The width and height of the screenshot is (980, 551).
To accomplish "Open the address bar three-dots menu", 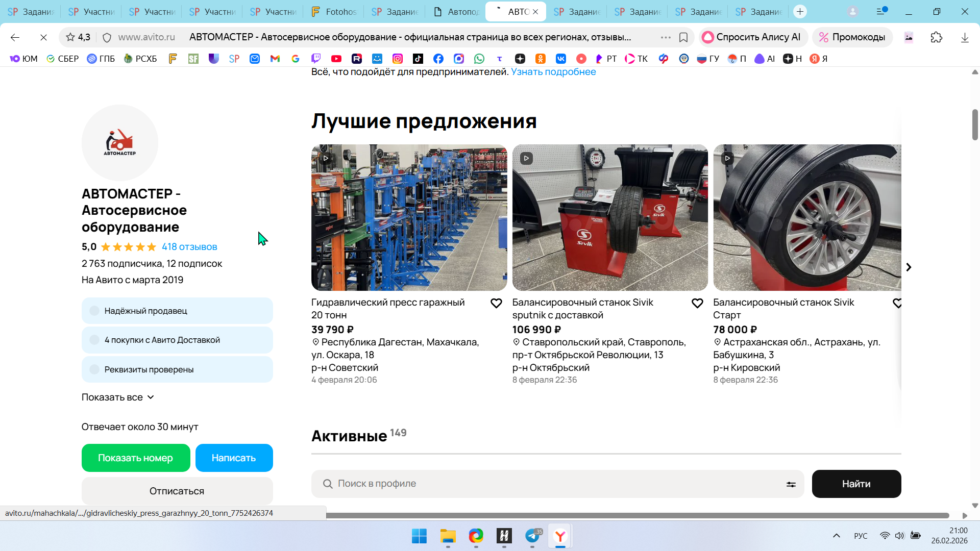I will point(666,37).
